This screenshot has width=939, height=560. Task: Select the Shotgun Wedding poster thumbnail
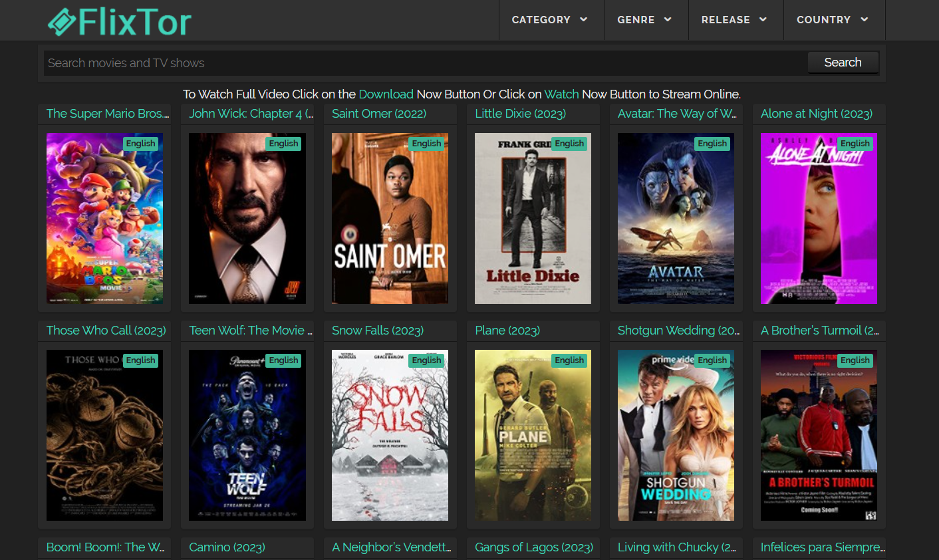coord(676,435)
